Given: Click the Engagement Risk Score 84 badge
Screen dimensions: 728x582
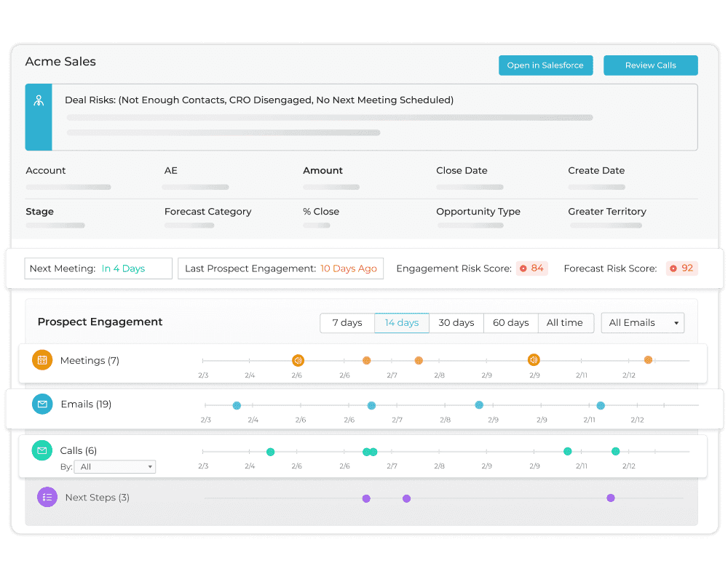Looking at the screenshot, I should 531,268.
